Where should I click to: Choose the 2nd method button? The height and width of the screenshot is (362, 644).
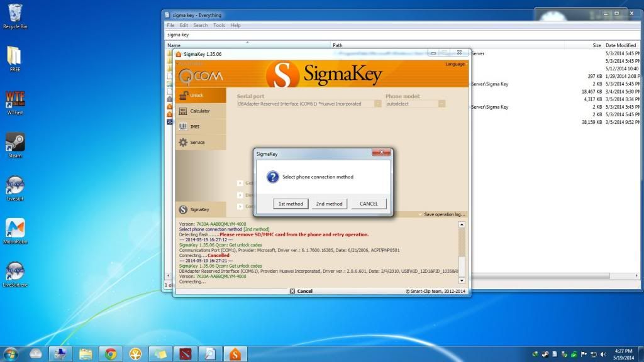[330, 204]
